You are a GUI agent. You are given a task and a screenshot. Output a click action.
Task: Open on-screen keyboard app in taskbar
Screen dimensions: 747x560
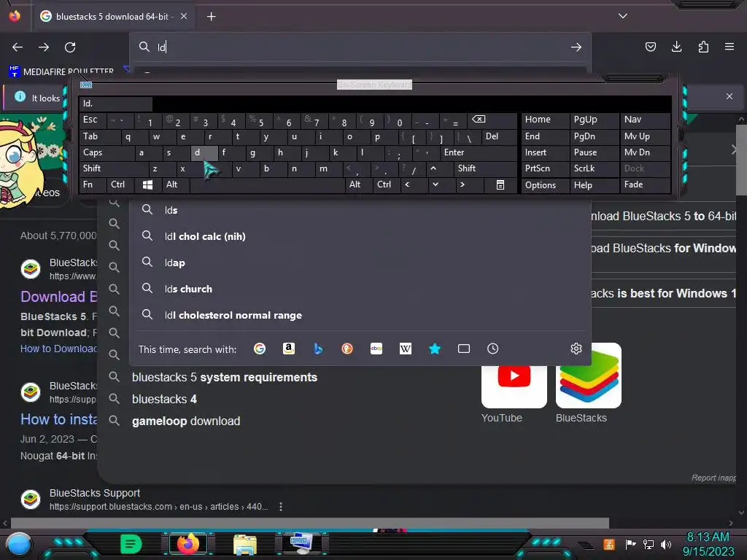pos(302,544)
